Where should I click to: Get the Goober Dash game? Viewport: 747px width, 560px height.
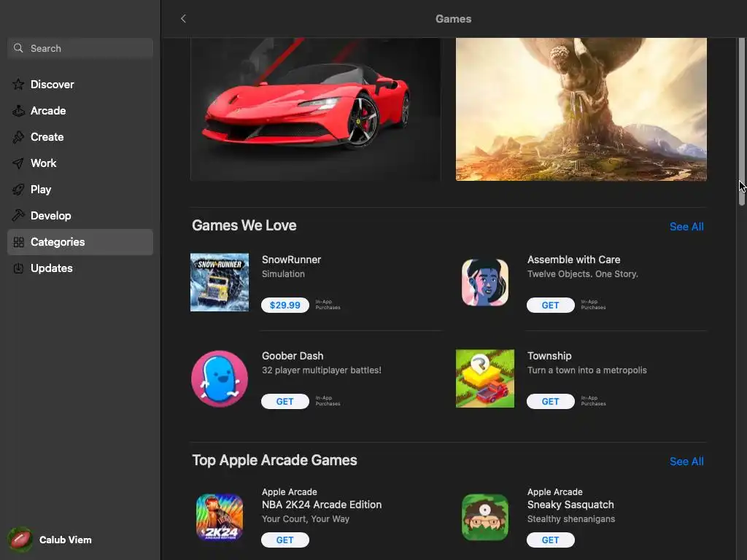pyautogui.click(x=285, y=402)
